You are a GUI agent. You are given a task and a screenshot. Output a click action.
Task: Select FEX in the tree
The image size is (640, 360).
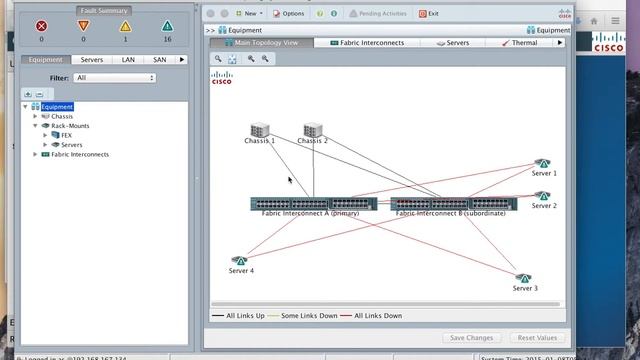tap(67, 135)
